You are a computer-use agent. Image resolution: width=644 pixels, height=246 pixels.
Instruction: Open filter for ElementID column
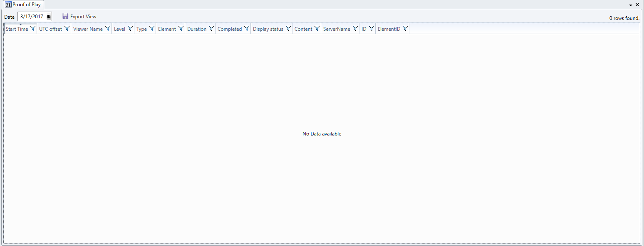tap(405, 29)
